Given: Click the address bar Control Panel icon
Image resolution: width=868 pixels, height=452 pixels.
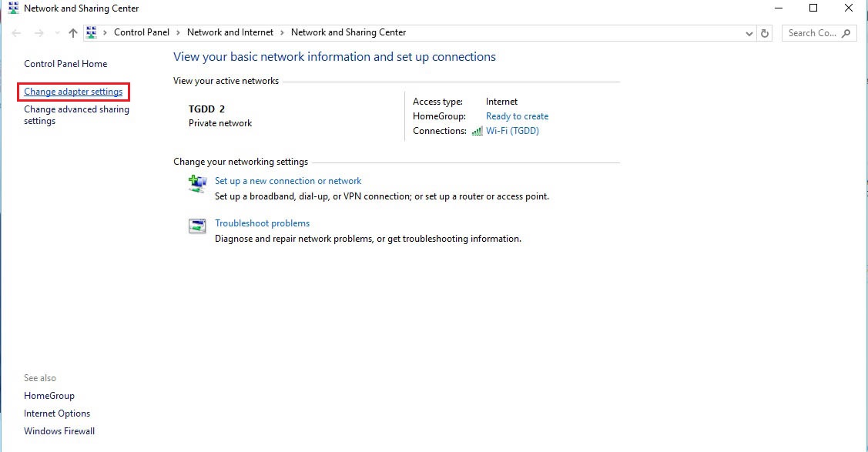Looking at the screenshot, I should tap(92, 32).
